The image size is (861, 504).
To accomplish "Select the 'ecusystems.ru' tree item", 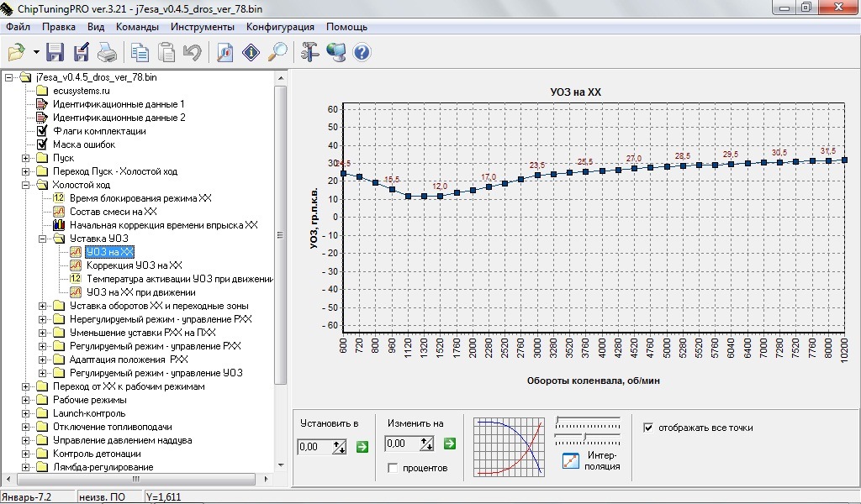I will 82,91.
